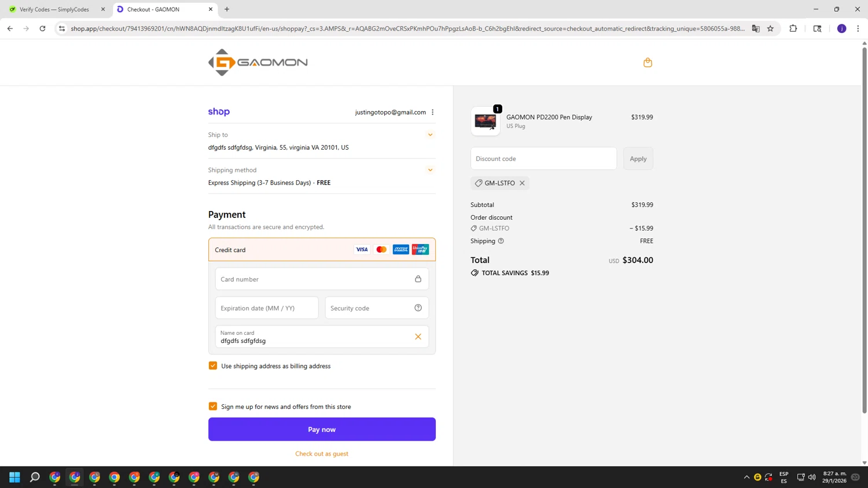Click the GAOMON PD2200 Pen Display title
The image size is (868, 488).
pyautogui.click(x=549, y=117)
